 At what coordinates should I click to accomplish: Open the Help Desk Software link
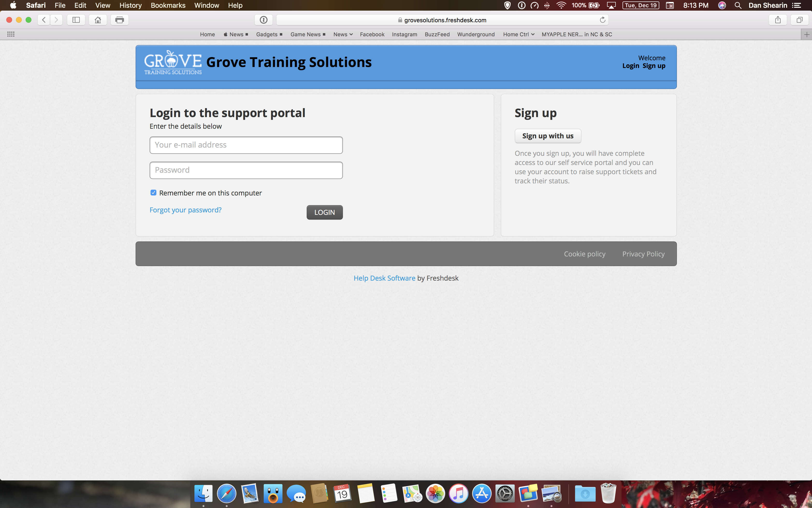384,278
